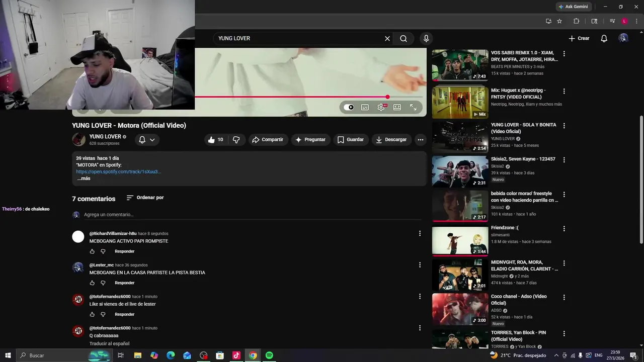Open Spotify from taskbar
The height and width of the screenshot is (362, 644).
click(x=269, y=355)
